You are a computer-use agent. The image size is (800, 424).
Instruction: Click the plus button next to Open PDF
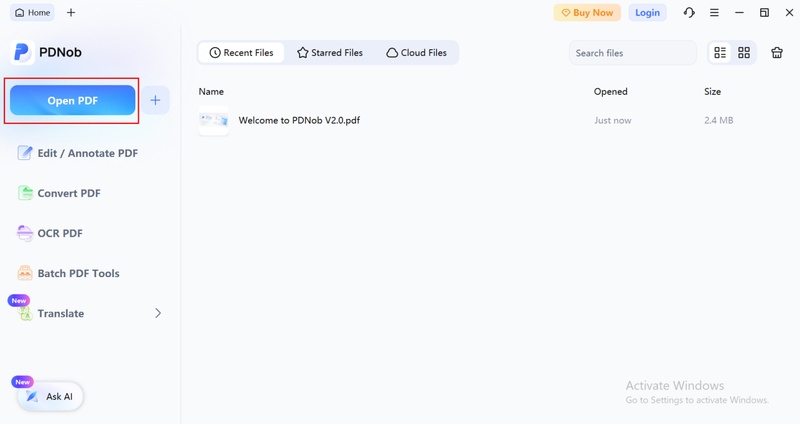(x=155, y=101)
